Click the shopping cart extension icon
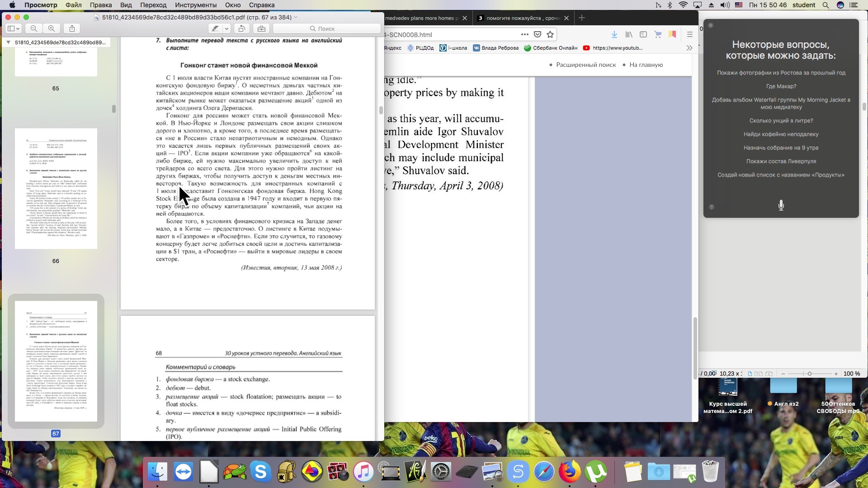 [x=658, y=34]
